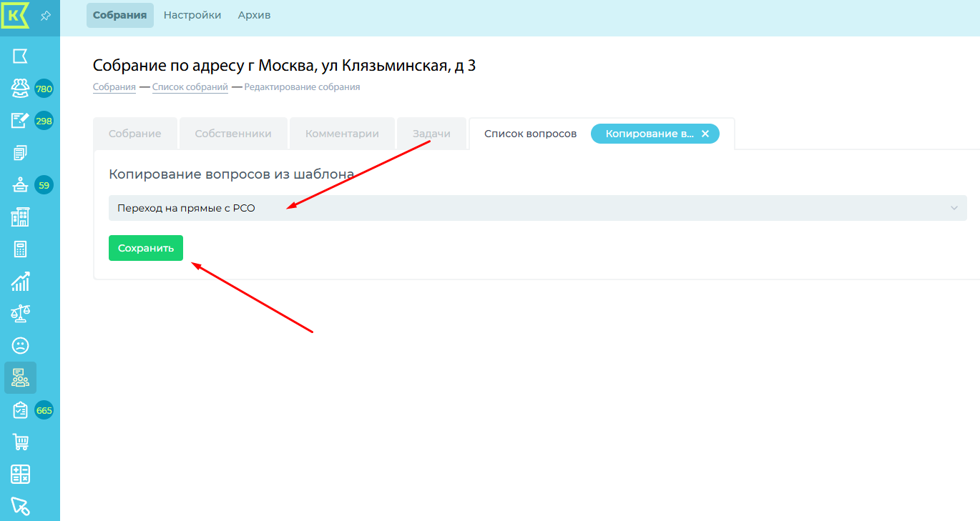Open 'Настройки' in the top menu
This screenshot has height=521, width=980.
192,15
